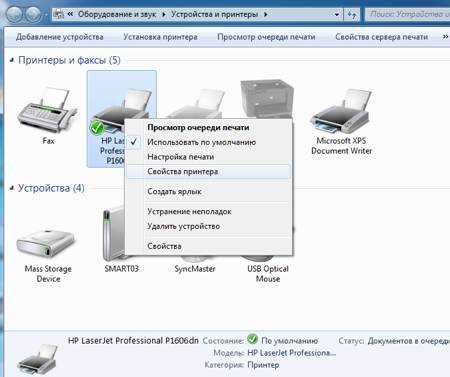The image size is (450, 377).
Task: Click the Устройства и принтеры breadcrumb
Action: [x=214, y=14]
